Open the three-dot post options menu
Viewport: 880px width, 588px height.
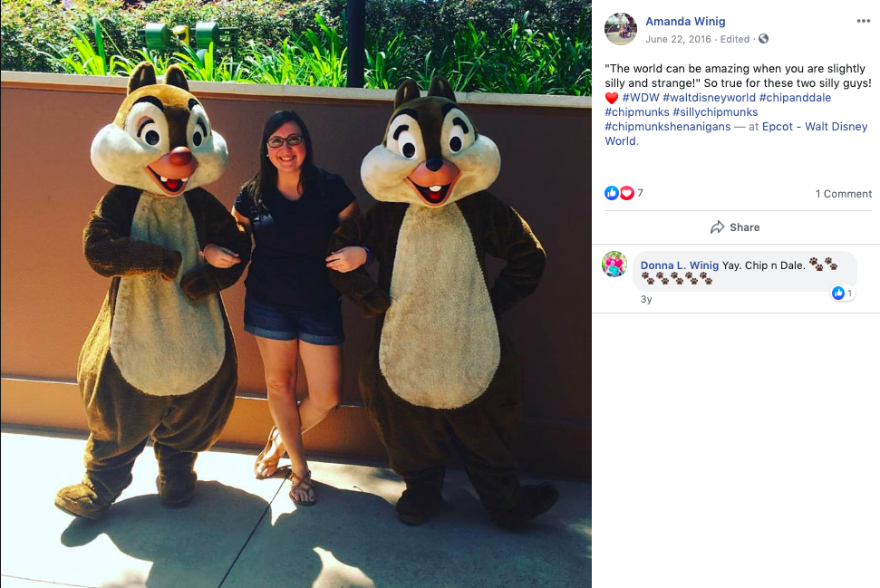click(x=863, y=22)
